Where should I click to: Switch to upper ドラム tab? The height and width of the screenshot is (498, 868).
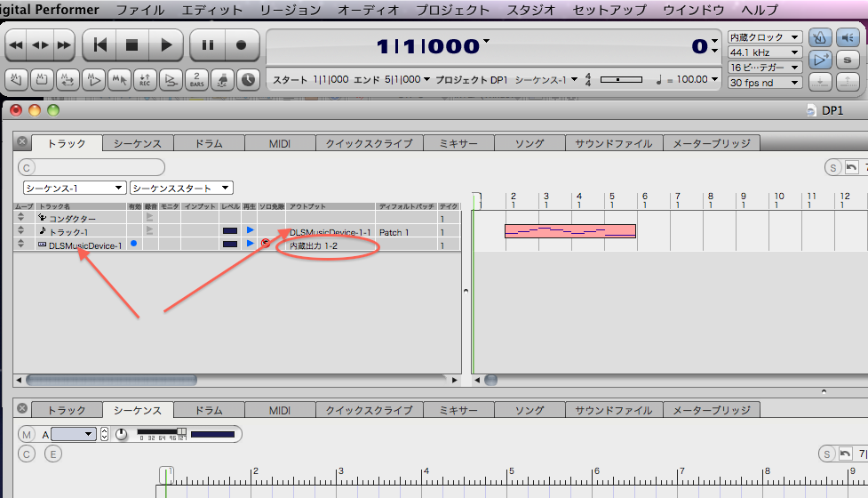click(209, 143)
